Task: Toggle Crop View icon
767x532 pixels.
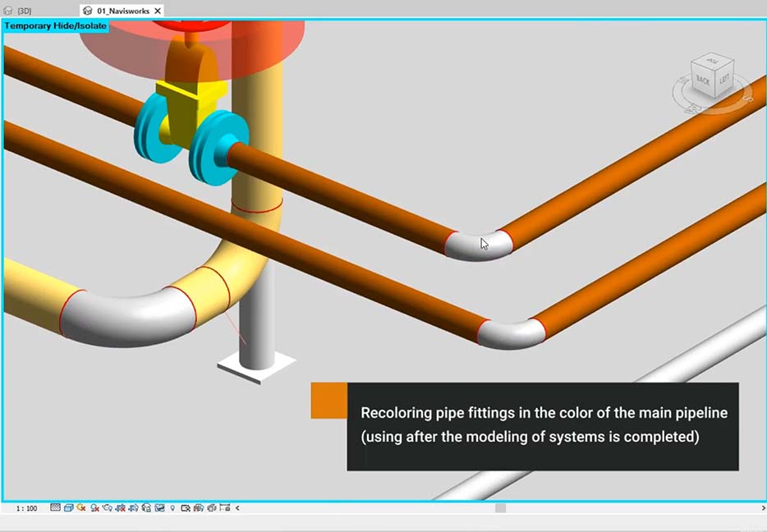Action: click(x=121, y=508)
